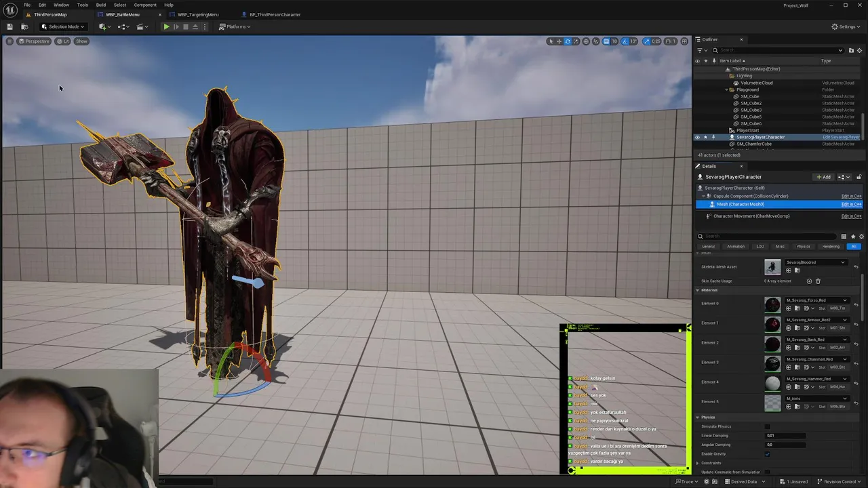868x488 pixels.
Task: Click Element 1 armour material thumbnail
Action: (772, 324)
